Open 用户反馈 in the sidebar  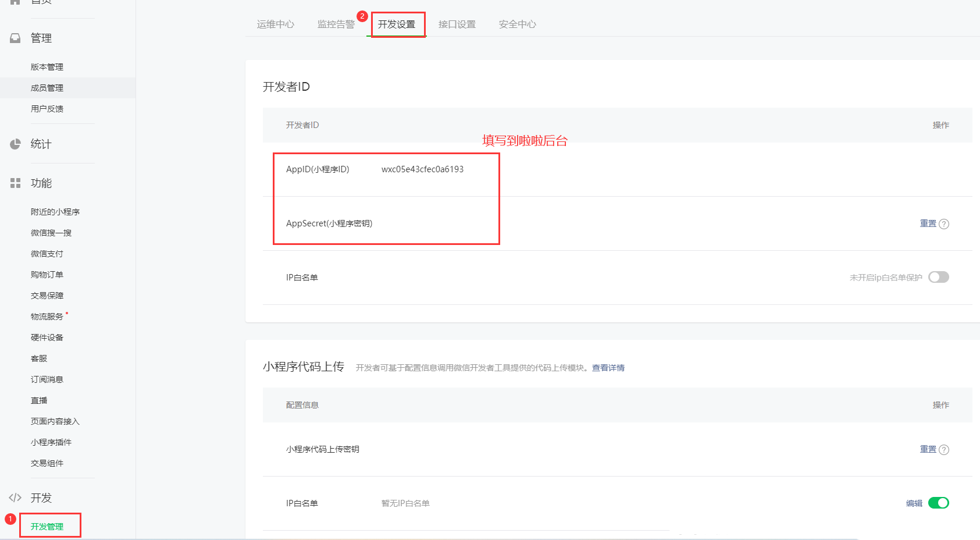tap(47, 109)
